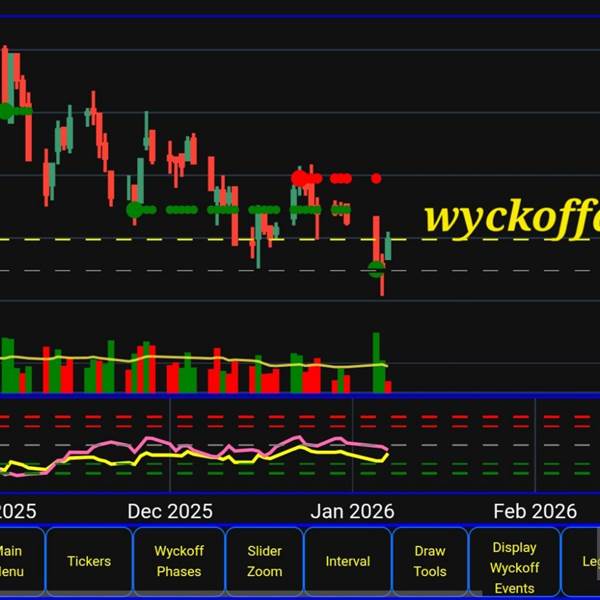Click the last green candlestick on chart

coord(388,246)
